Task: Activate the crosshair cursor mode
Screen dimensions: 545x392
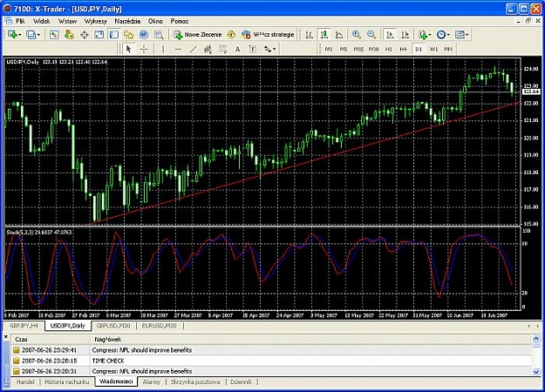Action: click(144, 50)
